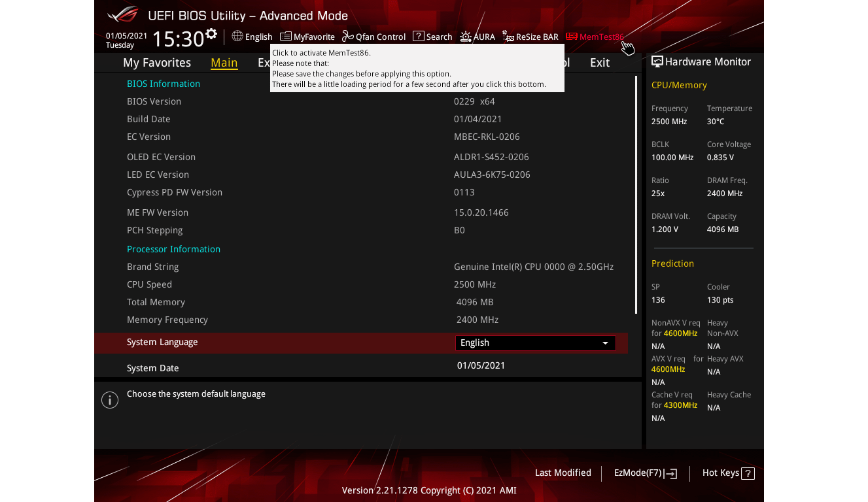This screenshot has height=502, width=868.
Task: Click the Last Modified button
Action: pyautogui.click(x=563, y=473)
